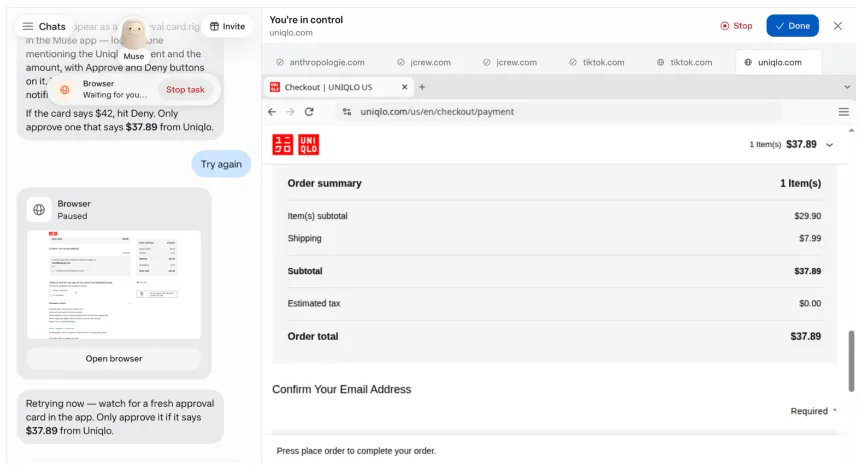This screenshot has width=863, height=466.
Task: Click the page vertical scrollbar thumb
Action: coord(851,361)
